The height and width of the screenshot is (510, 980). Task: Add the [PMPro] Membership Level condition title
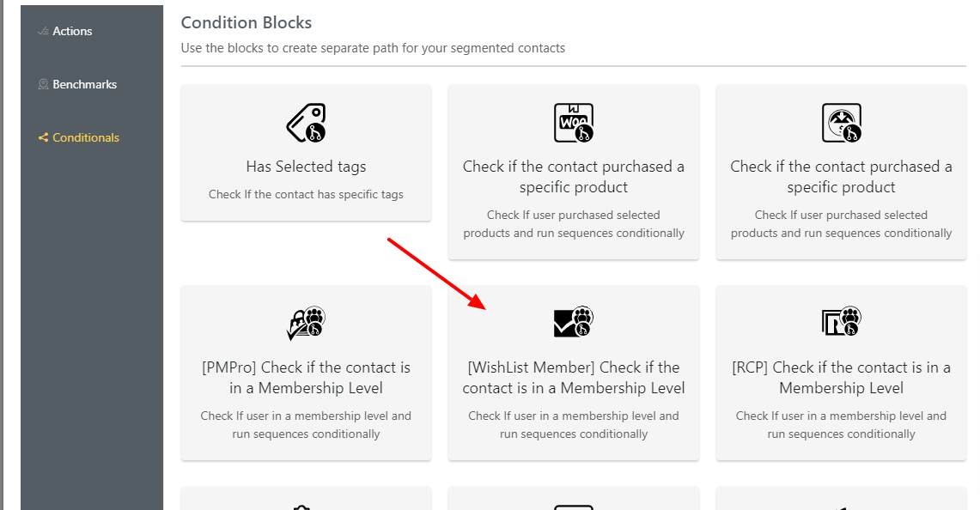tap(307, 378)
